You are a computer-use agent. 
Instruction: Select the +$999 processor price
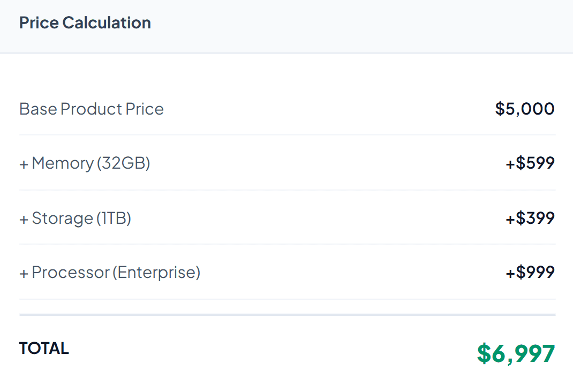(x=530, y=273)
